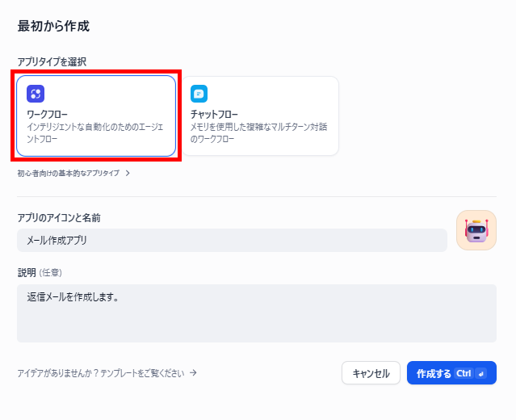Click the blue チャットフロー chat bubble icon
Screen dimensions: 516x420
tap(199, 94)
